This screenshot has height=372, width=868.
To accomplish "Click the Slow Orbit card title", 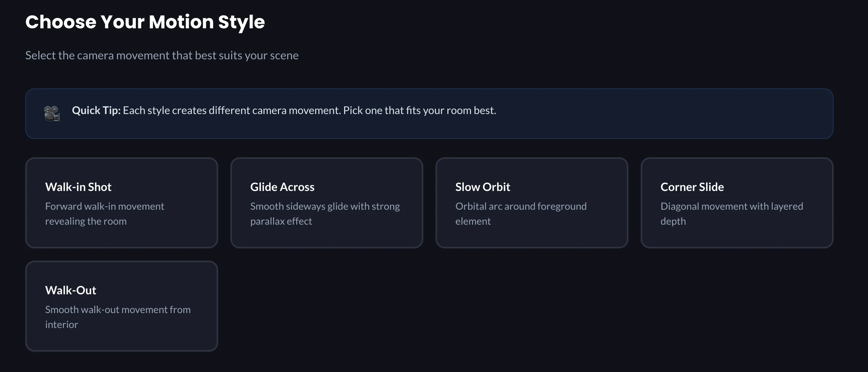I will (x=482, y=187).
